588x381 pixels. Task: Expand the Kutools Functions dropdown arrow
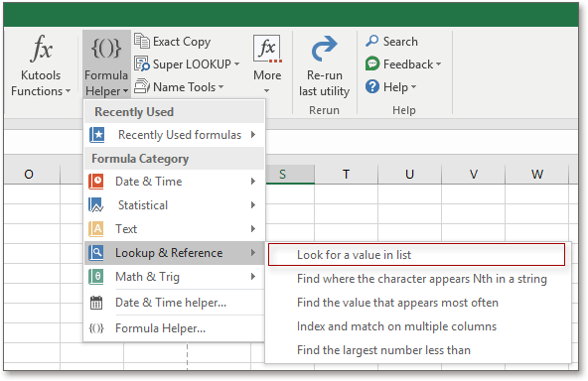[x=68, y=91]
